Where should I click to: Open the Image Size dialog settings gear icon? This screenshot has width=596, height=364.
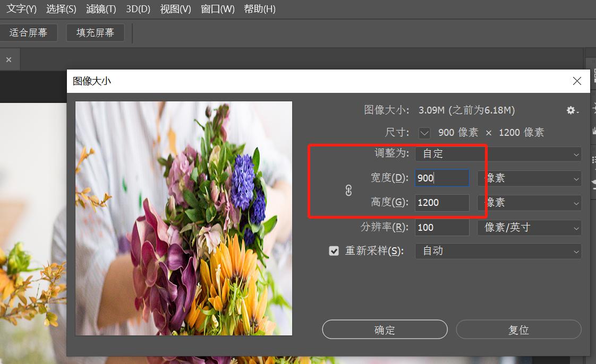click(x=572, y=110)
